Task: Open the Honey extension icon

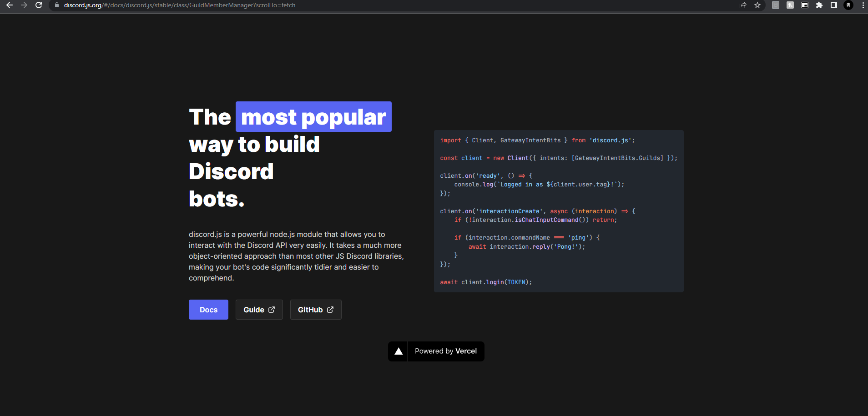Action: (x=790, y=5)
